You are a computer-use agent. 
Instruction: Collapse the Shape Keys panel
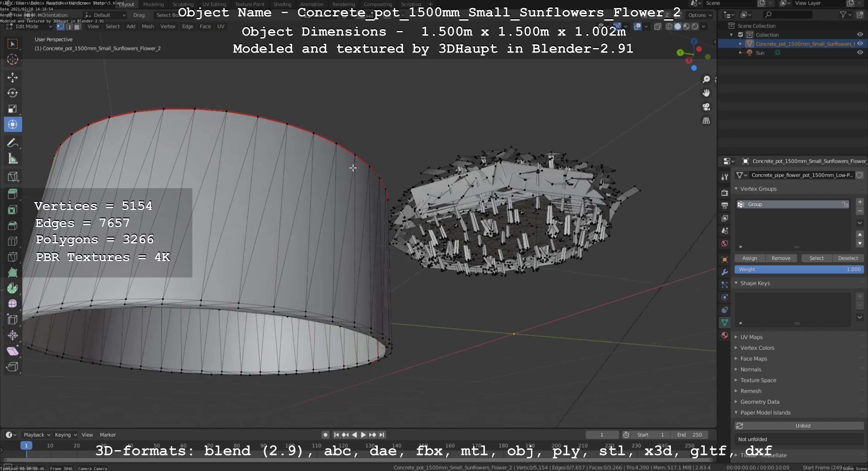[x=755, y=283]
